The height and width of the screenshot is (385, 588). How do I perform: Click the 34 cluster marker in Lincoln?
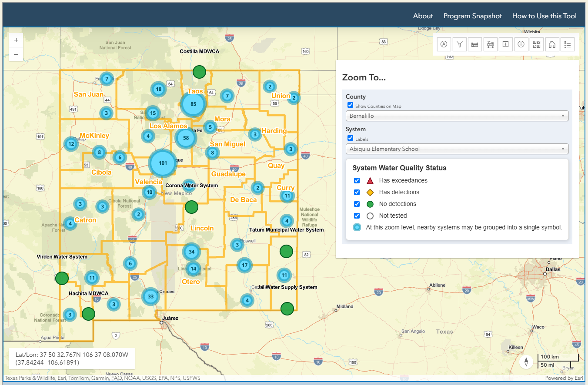coord(191,252)
